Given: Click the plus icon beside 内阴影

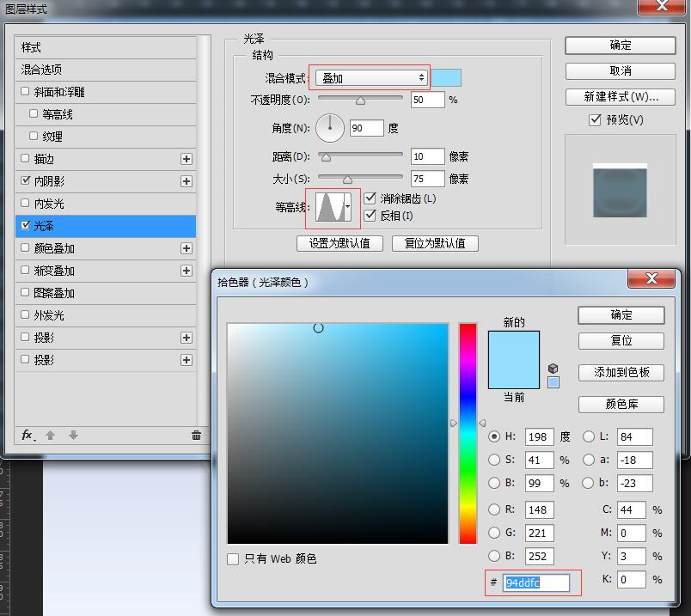Looking at the screenshot, I should (x=187, y=181).
